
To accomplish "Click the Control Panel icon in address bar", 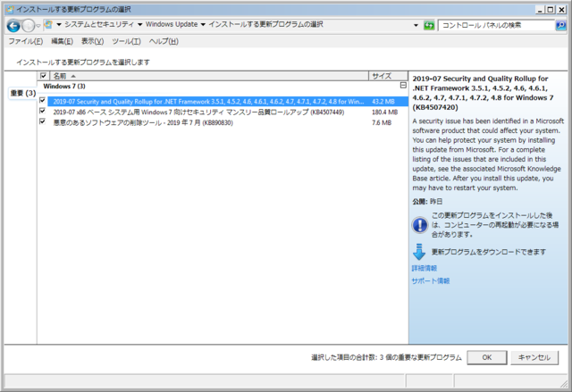I will 48,25.
